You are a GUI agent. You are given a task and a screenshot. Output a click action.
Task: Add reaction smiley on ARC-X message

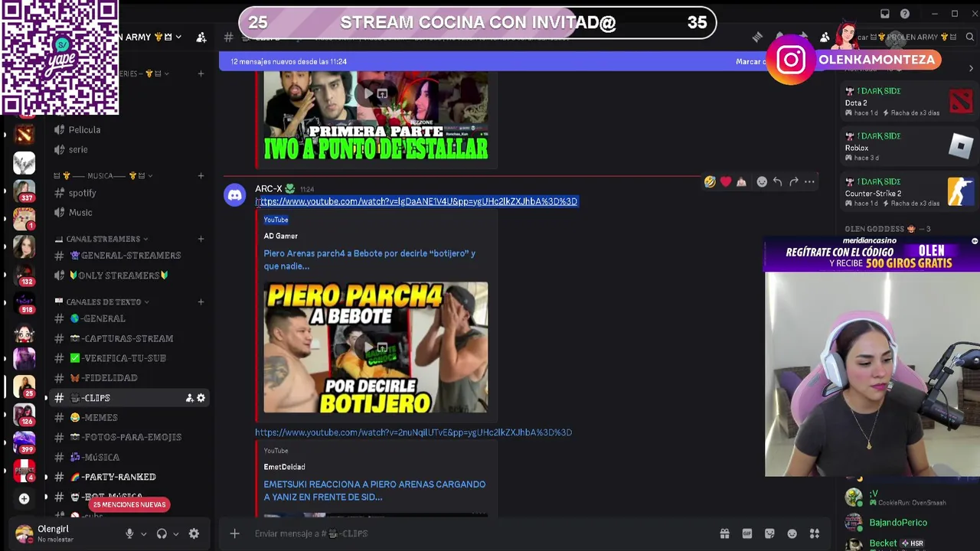[x=762, y=182]
